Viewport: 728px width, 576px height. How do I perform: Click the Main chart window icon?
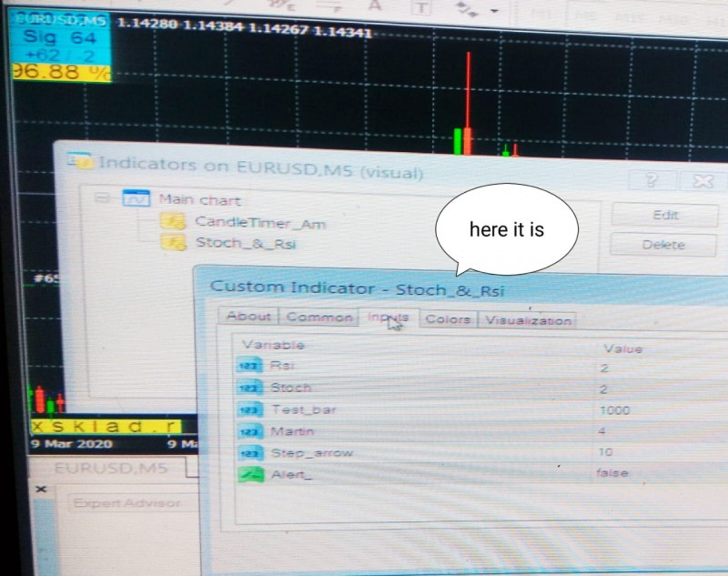(x=136, y=198)
